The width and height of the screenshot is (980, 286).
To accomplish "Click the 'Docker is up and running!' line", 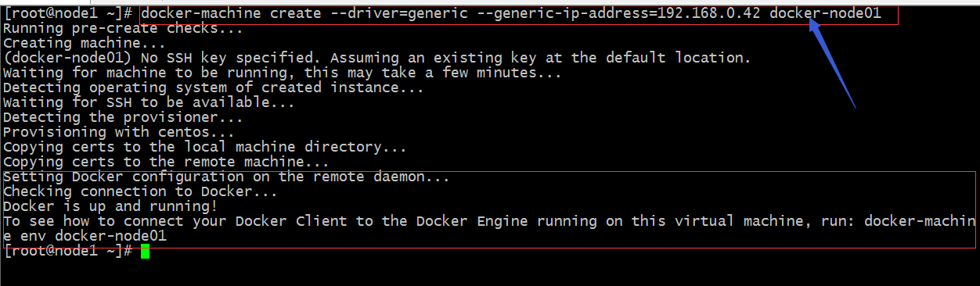I will pyautogui.click(x=111, y=206).
